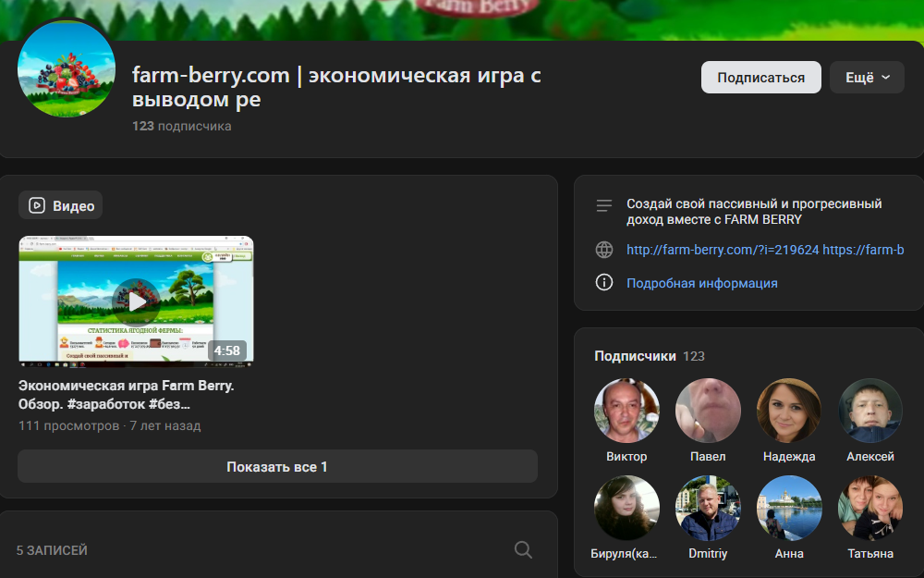Click the name Виктор
Screen dimensions: 924x578
pyautogui.click(x=626, y=457)
